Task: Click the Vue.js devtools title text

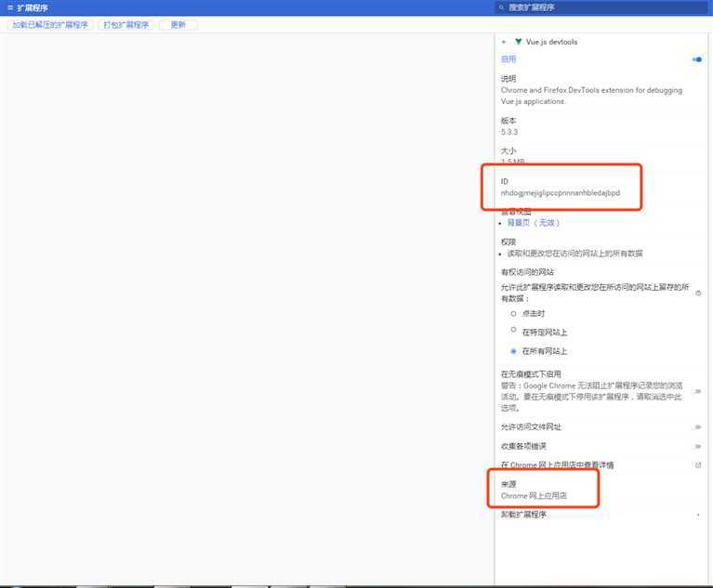Action: point(551,42)
